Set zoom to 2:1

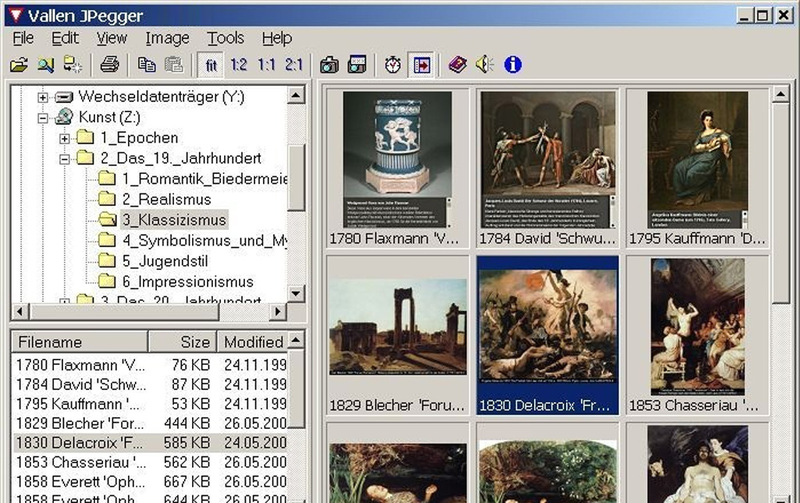pyautogui.click(x=294, y=65)
